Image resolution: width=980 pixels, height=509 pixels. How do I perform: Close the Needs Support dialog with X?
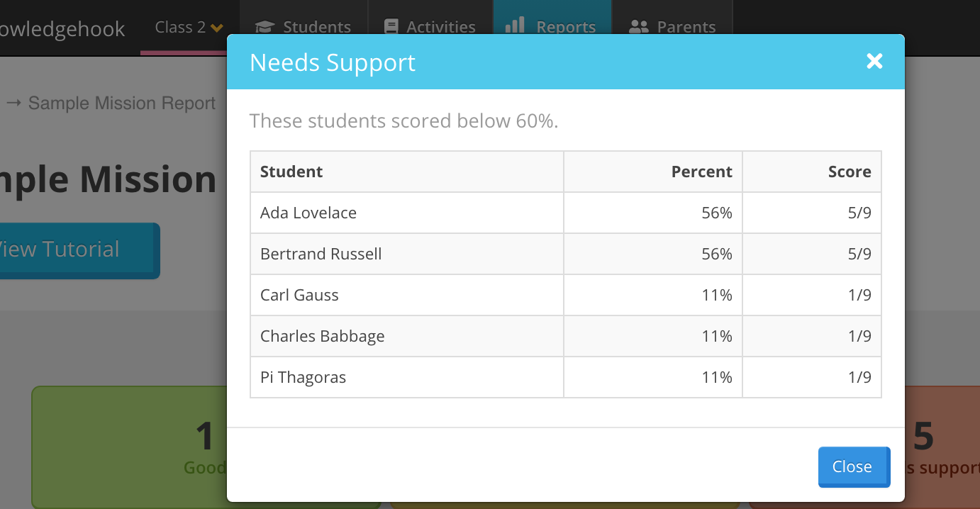pyautogui.click(x=874, y=61)
